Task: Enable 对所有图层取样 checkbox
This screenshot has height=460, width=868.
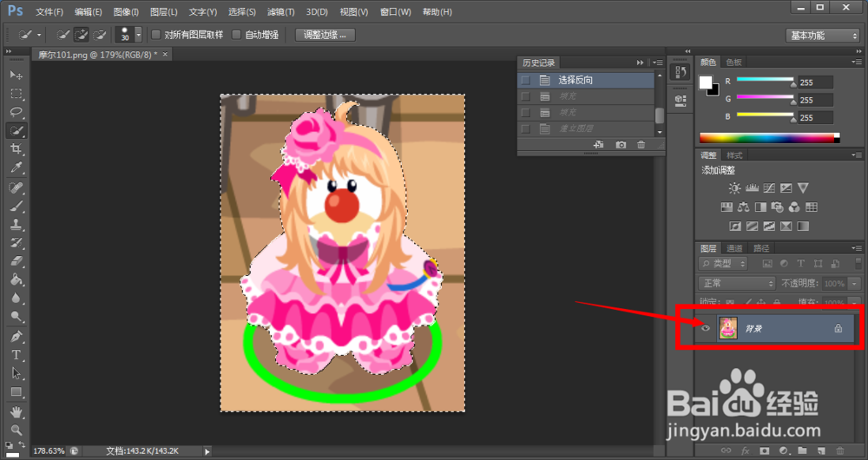Action: click(x=156, y=35)
